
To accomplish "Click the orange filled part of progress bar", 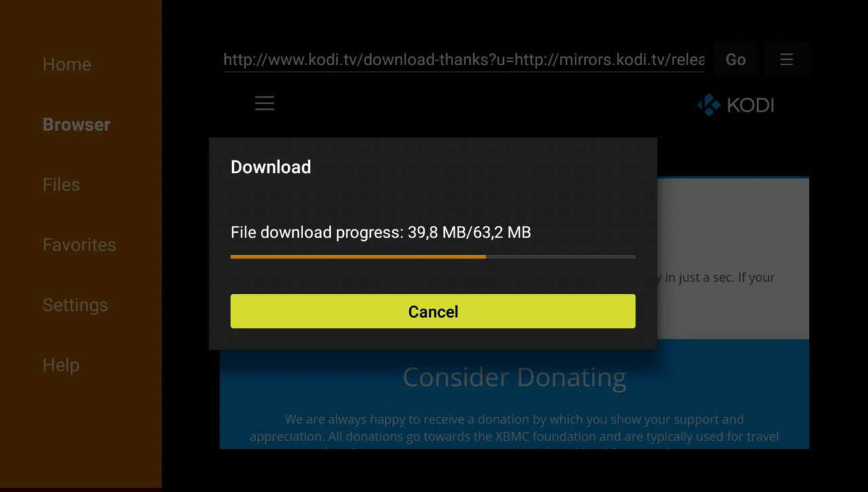I will (358, 257).
